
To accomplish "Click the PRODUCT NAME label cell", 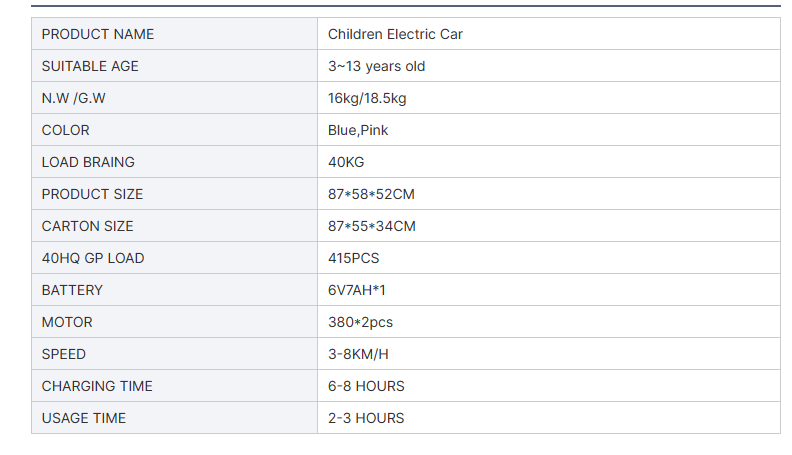I will click(98, 34).
